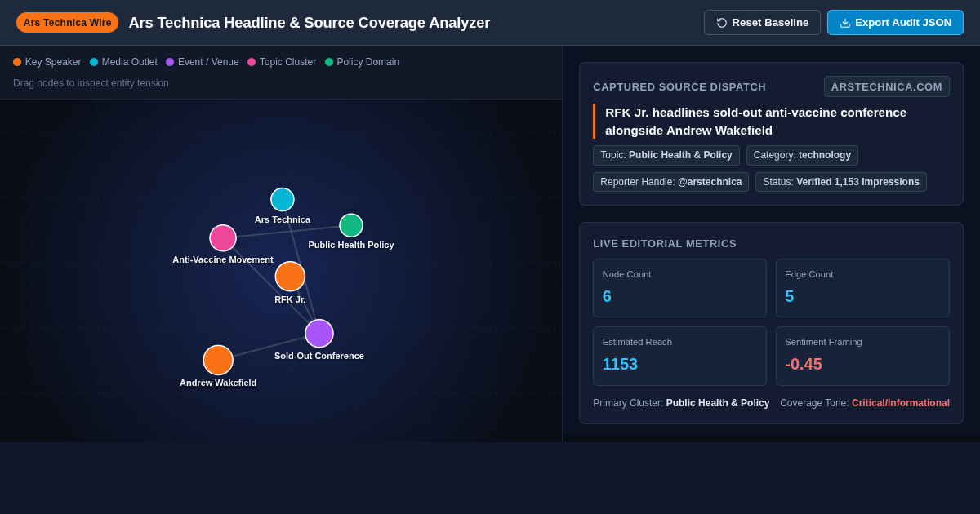Click the Primary Cluster label text

681,403
